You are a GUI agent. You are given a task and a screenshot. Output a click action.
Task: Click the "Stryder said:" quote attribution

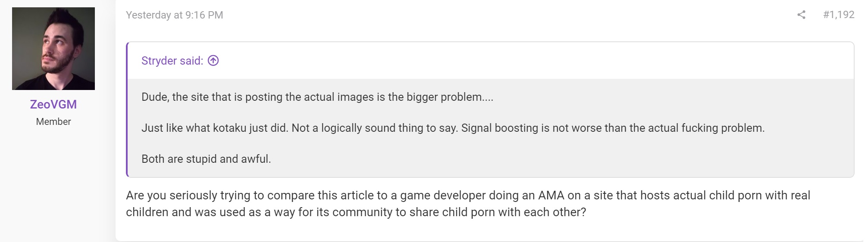(x=172, y=61)
